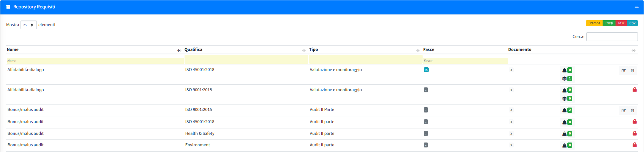Export table with the Excel button
Image resolution: width=644 pixels, height=152 pixels.
(609, 23)
